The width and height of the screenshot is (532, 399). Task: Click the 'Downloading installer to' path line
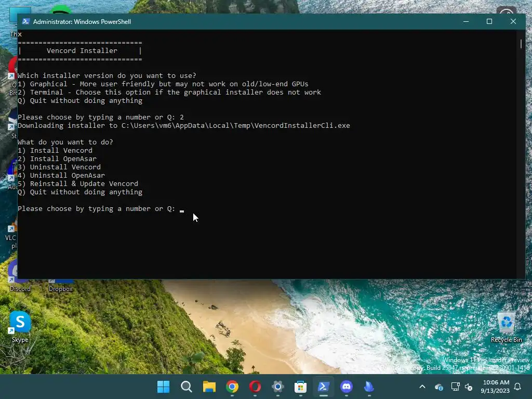[x=183, y=126]
